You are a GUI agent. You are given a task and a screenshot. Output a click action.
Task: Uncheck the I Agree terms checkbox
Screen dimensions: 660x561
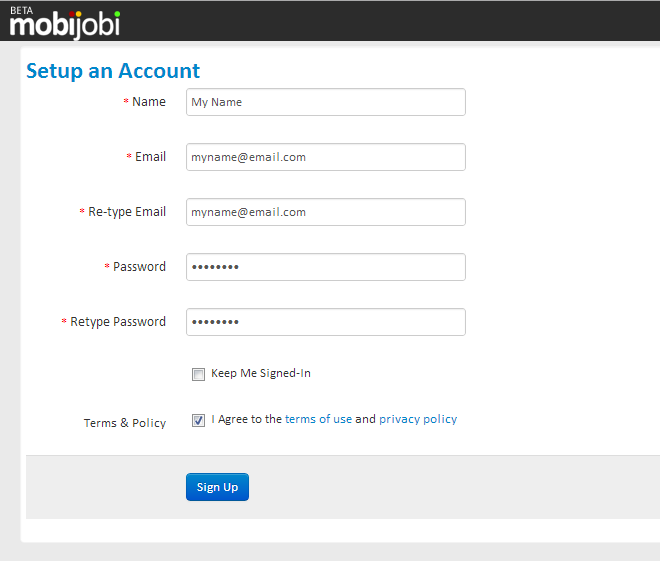tap(198, 420)
